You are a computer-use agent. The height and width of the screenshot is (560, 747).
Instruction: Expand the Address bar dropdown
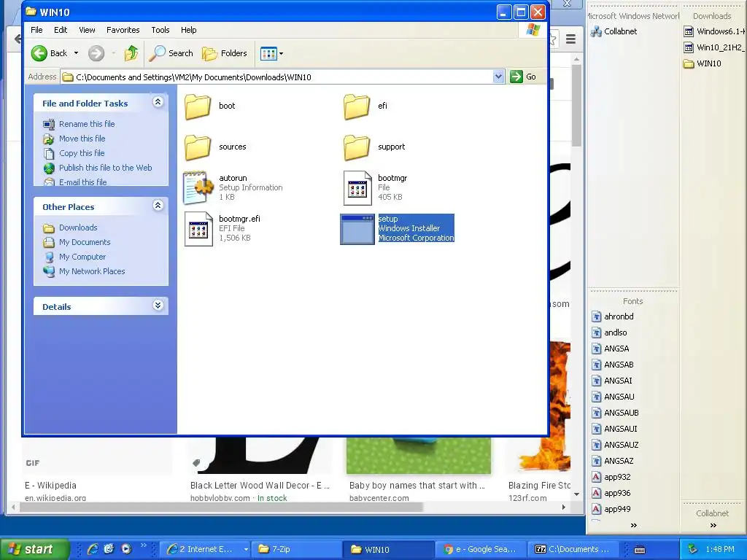click(x=498, y=77)
